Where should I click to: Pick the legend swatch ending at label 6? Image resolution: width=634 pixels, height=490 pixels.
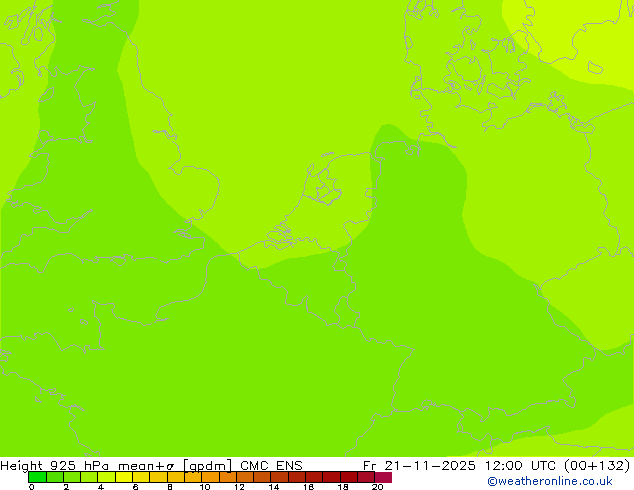point(124,477)
